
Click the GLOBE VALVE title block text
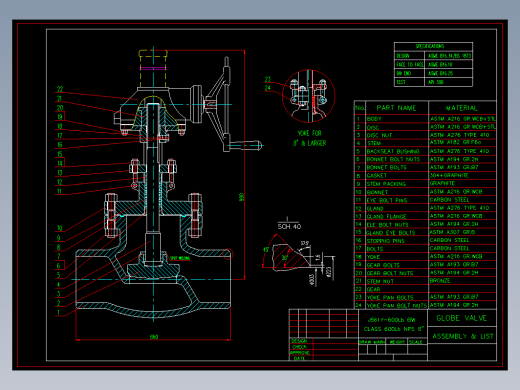(462, 318)
